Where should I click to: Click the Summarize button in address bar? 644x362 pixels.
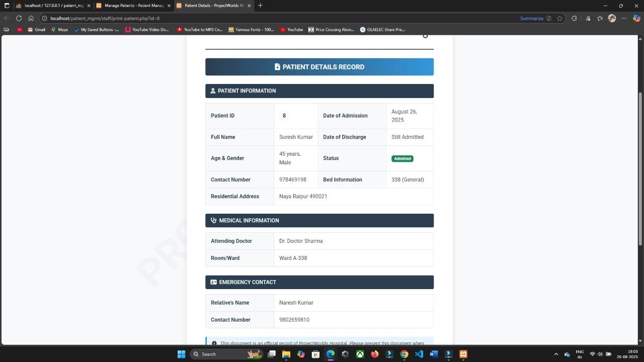(x=532, y=18)
